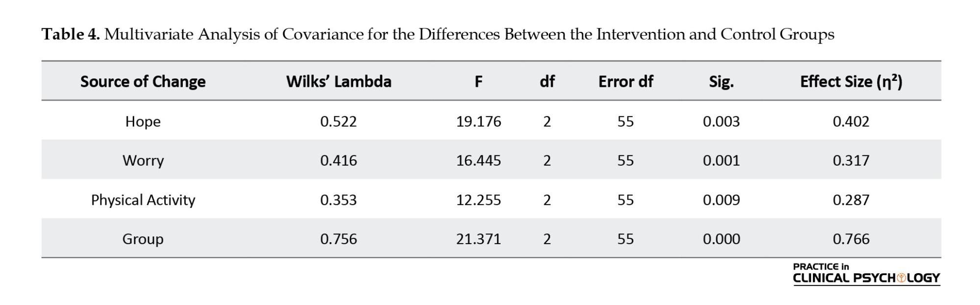Select the Wilks' Lambda value 0.353
The image size is (980, 305).
tap(338, 200)
